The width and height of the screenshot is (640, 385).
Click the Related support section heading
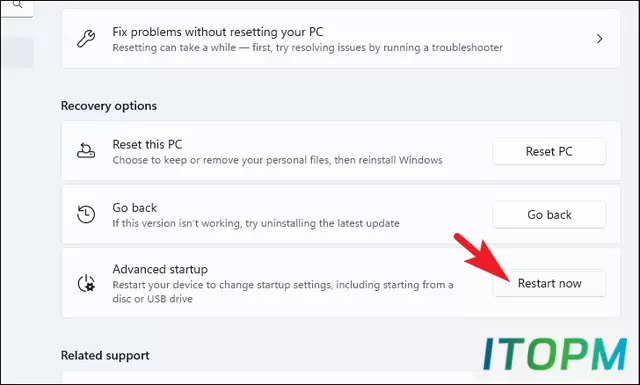[105, 355]
